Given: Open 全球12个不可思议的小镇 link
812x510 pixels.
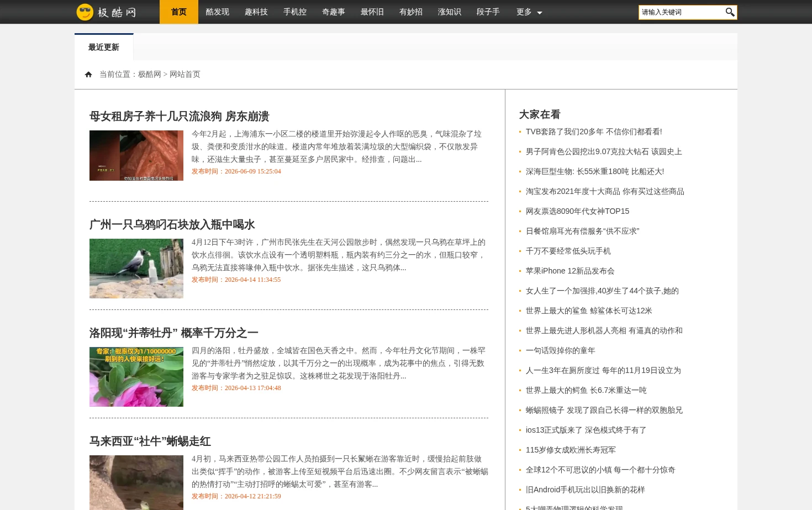Looking at the screenshot, I should (600, 470).
